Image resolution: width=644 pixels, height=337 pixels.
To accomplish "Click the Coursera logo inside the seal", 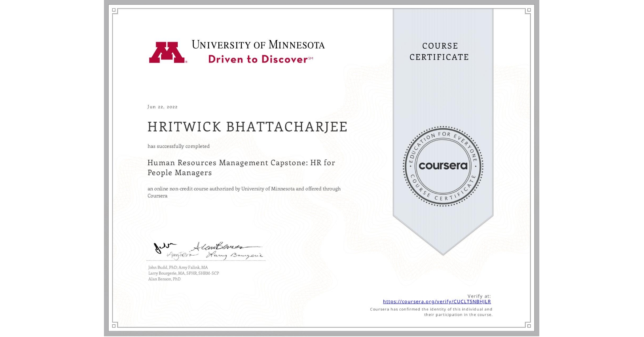I will [443, 165].
